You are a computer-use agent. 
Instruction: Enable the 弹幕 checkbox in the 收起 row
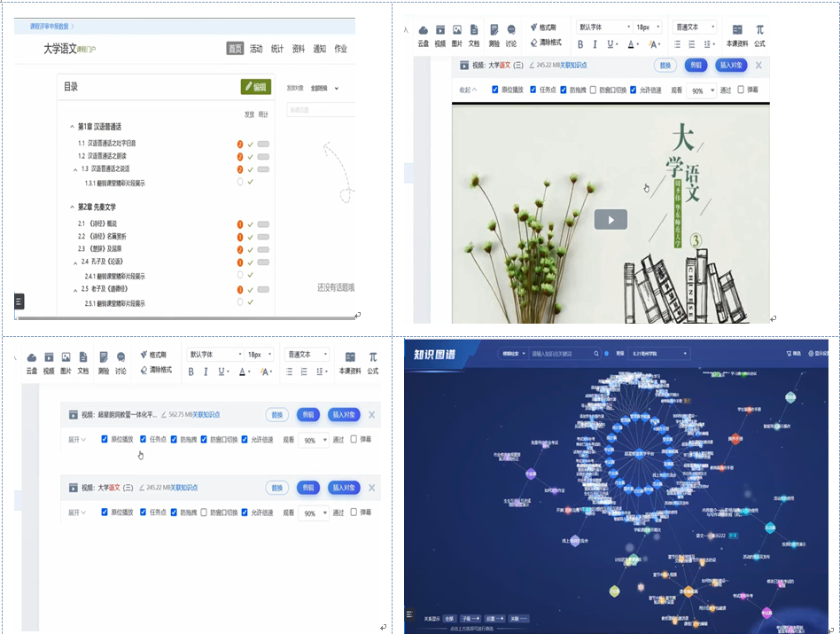[741, 90]
